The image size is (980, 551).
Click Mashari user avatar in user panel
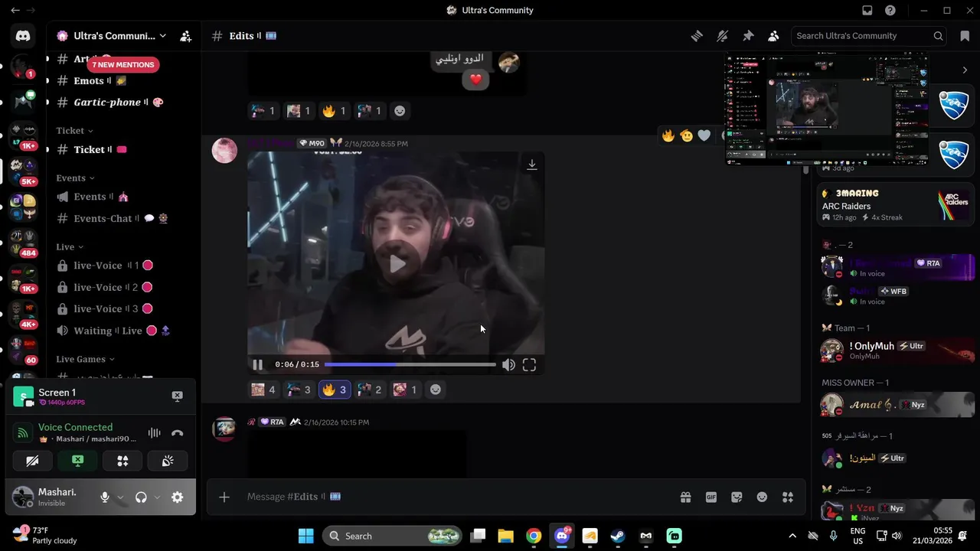[23, 497]
